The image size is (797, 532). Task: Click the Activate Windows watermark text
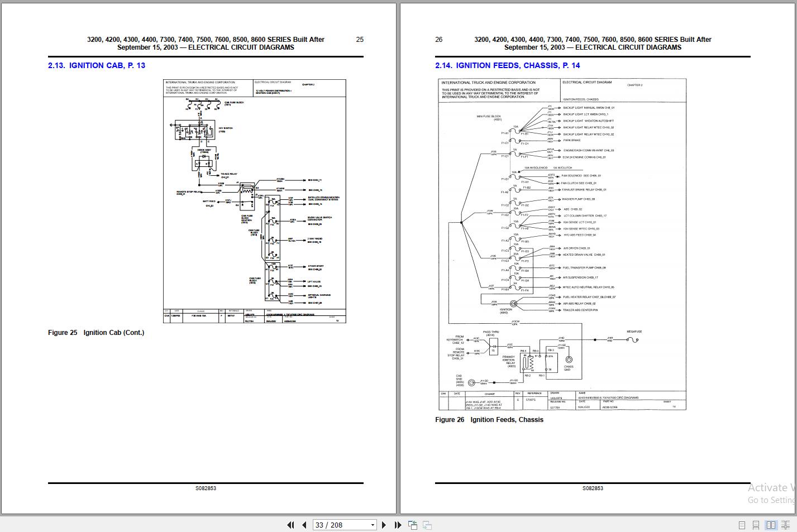pyautogui.click(x=774, y=487)
